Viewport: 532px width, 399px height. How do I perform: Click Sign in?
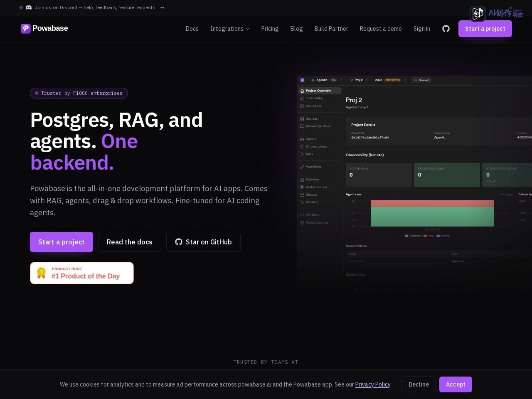[x=422, y=29]
